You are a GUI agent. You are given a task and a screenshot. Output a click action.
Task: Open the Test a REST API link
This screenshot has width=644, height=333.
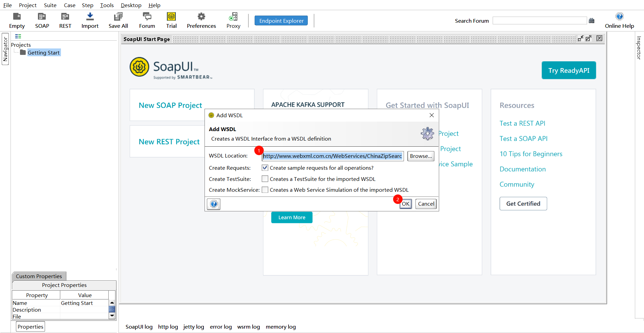522,123
